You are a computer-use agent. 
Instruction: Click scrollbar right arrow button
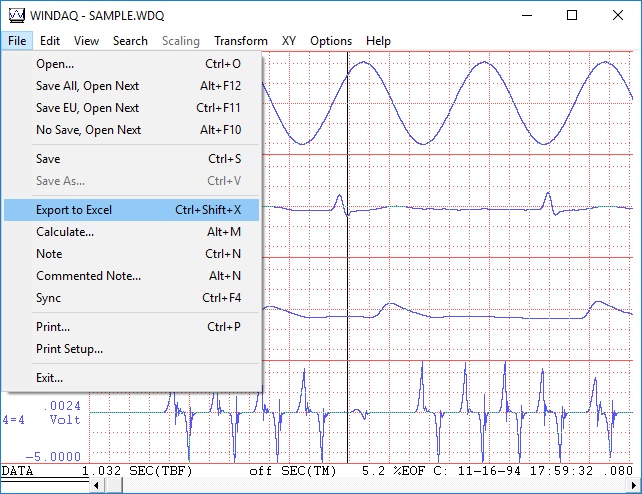tap(633, 486)
